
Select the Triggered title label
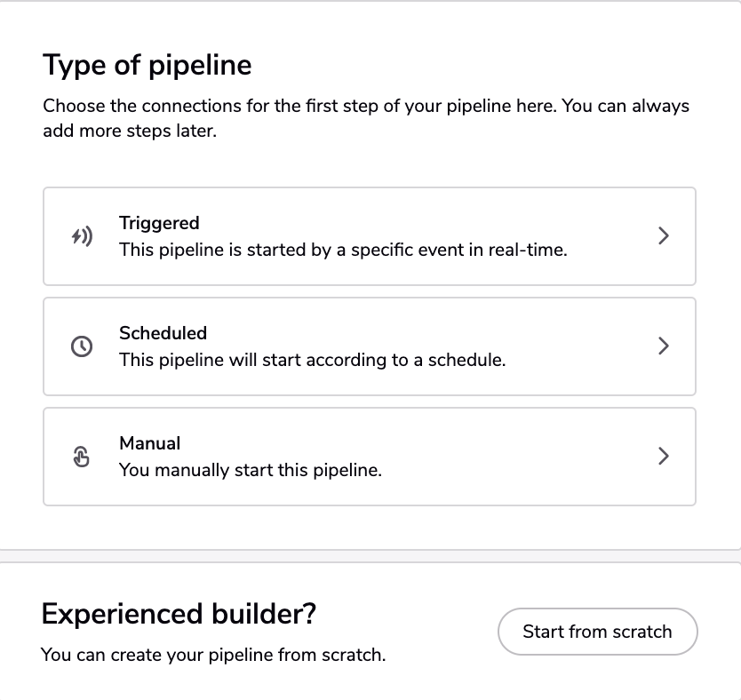pos(159,223)
